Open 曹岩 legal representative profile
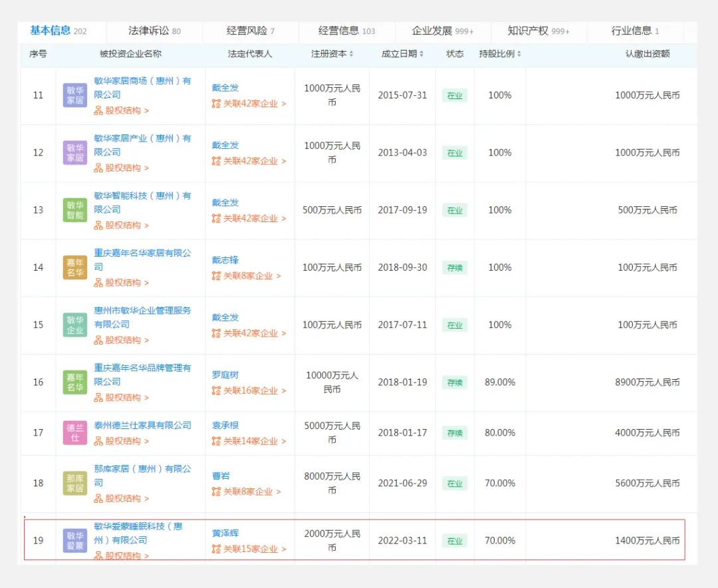 pos(221,476)
